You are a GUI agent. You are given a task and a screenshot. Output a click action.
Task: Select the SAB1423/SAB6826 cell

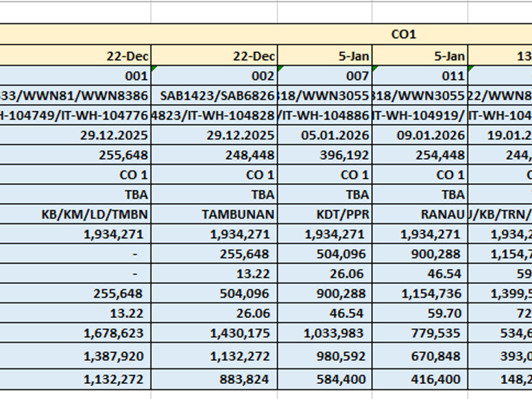coord(214,96)
